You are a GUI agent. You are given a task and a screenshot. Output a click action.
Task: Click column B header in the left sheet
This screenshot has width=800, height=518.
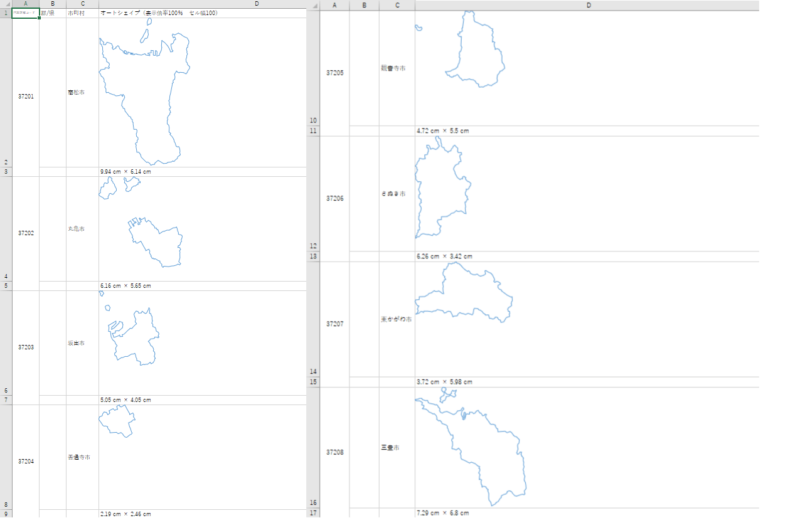[53, 4]
